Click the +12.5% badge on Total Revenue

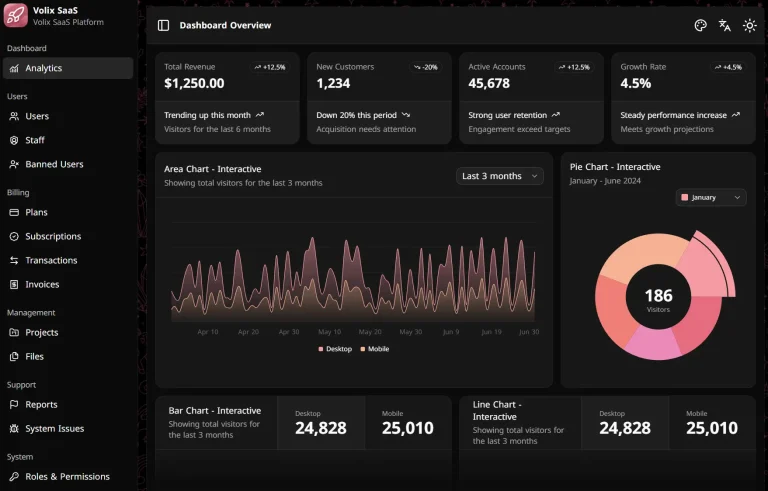(x=269, y=67)
